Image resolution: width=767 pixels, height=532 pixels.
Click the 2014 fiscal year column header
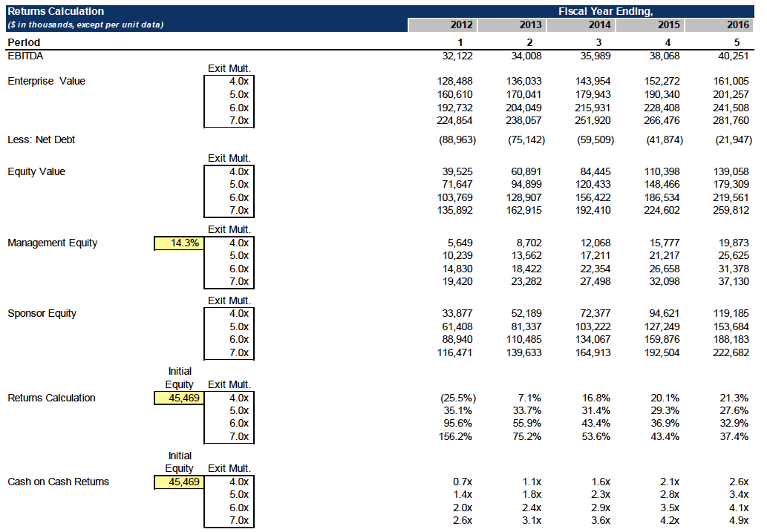tap(581, 25)
